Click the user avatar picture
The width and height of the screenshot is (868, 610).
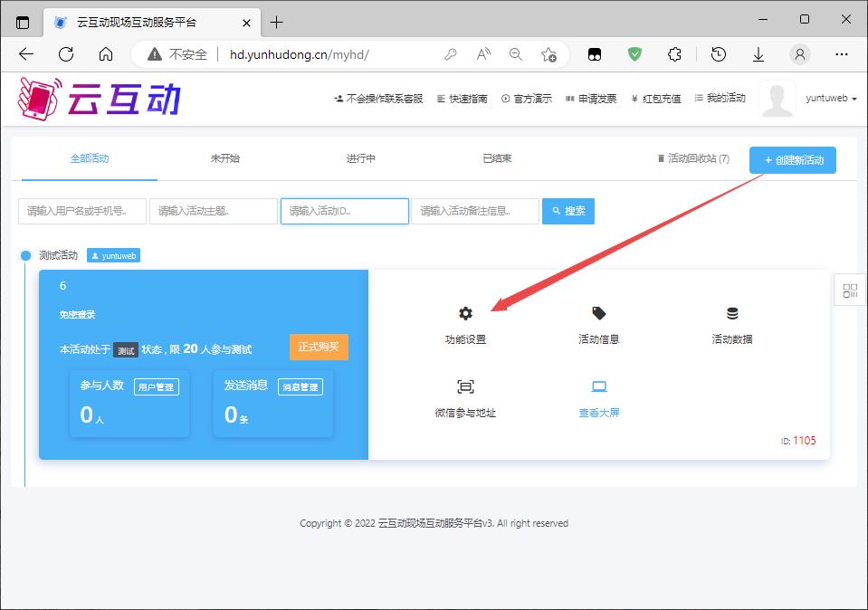[777, 99]
